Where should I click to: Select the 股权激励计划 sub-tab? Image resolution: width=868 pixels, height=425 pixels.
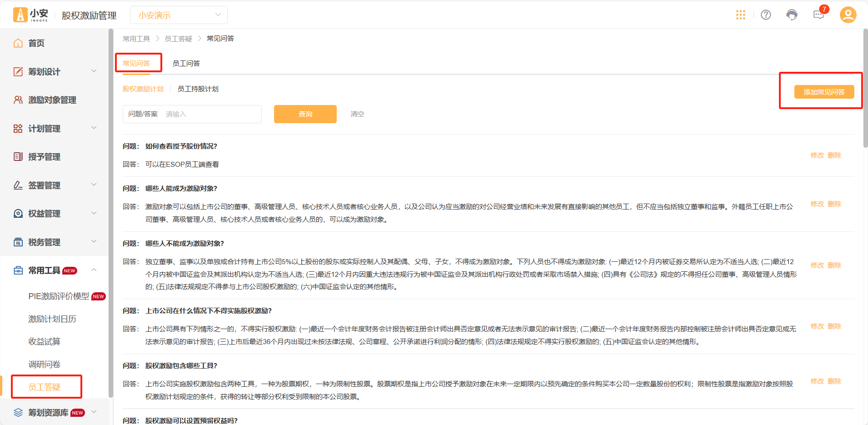(143, 89)
